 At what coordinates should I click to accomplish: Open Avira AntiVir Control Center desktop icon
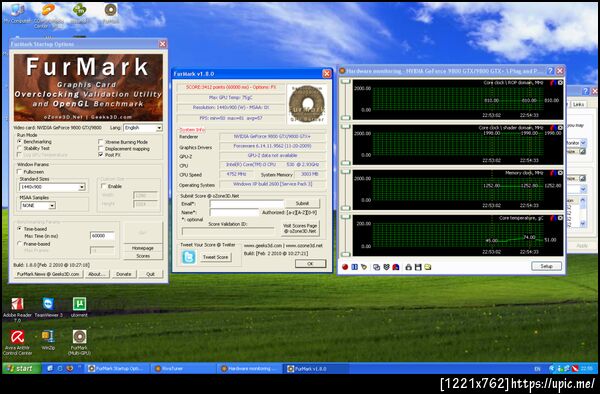[x=17, y=342]
